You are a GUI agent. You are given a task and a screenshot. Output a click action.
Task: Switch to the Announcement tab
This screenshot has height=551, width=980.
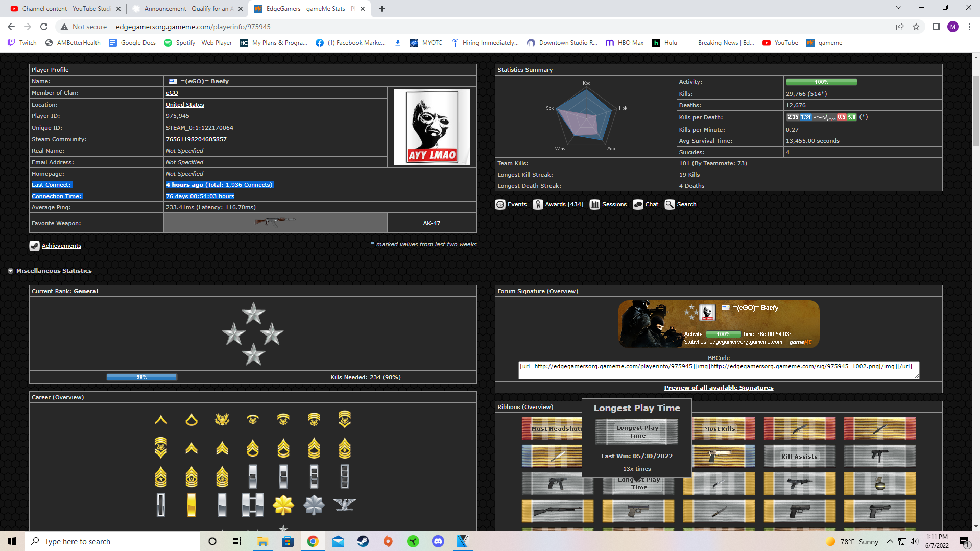(187, 9)
